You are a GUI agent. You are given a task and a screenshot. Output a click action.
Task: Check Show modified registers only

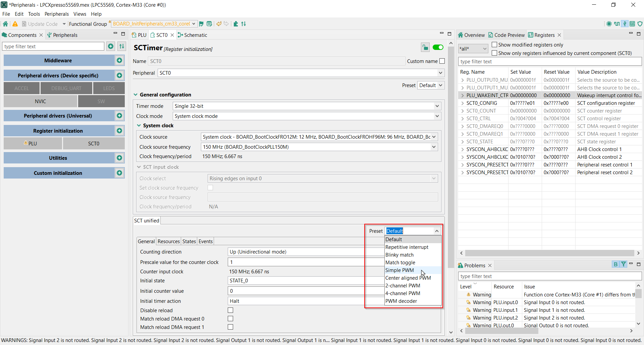point(494,45)
